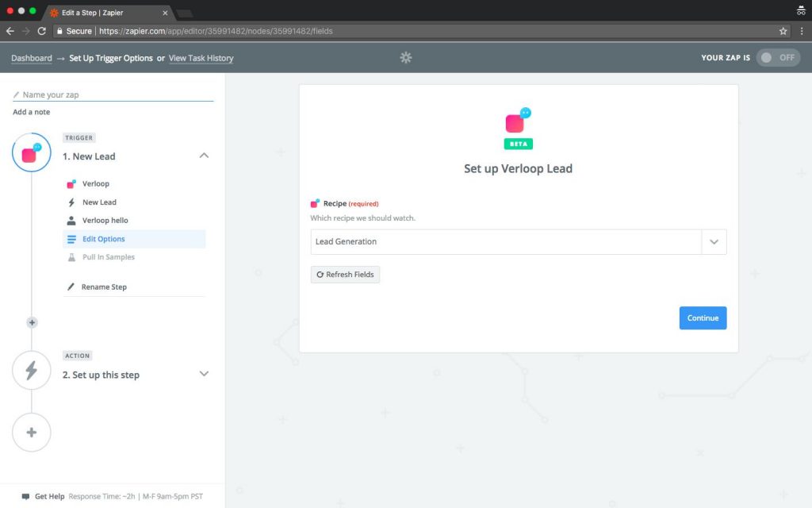Click the list icon beside Edit Options
The width and height of the screenshot is (812, 508).
coord(71,239)
